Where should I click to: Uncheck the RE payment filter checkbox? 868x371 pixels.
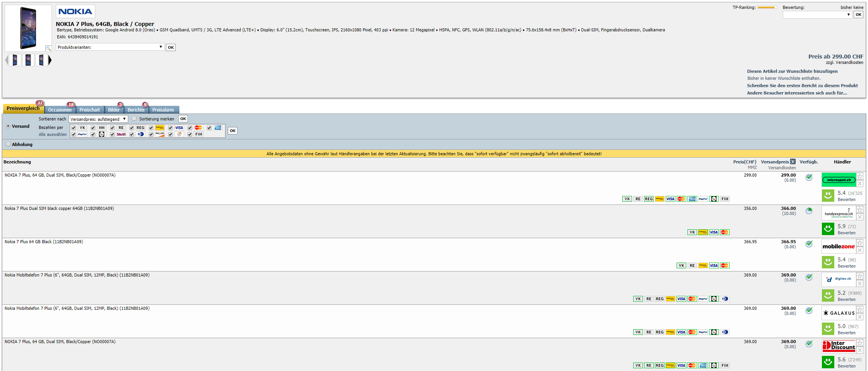pos(112,128)
